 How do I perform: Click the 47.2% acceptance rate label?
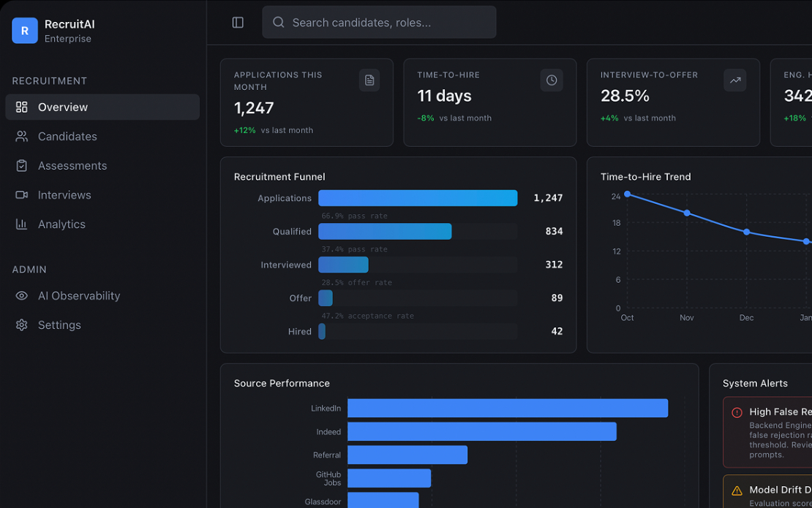pos(368,316)
